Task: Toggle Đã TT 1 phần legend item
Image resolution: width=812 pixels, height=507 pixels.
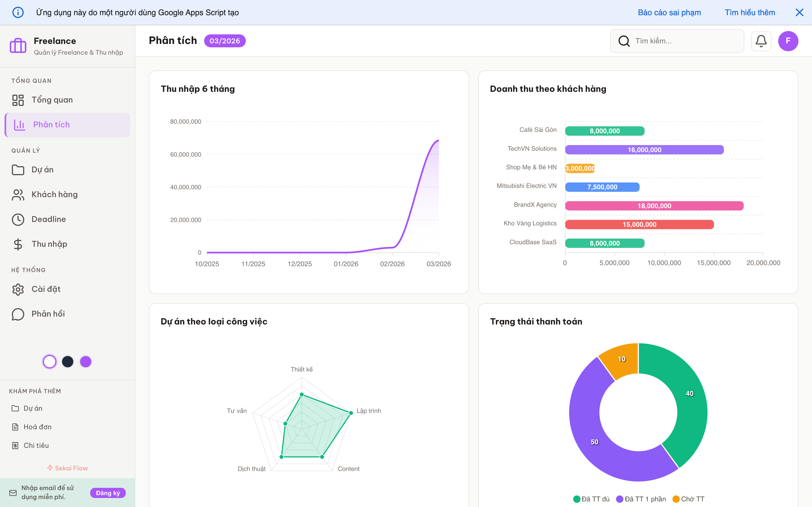Action: [641, 499]
